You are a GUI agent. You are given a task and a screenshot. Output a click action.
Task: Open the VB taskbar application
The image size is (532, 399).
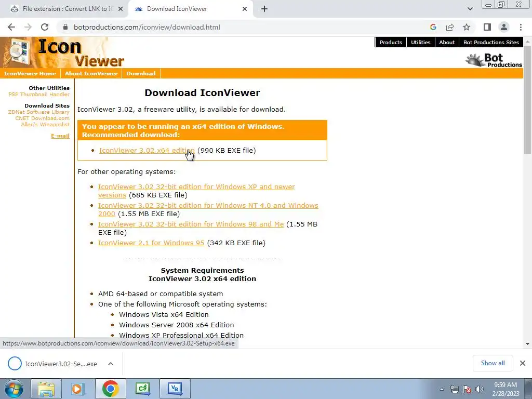[175, 389]
